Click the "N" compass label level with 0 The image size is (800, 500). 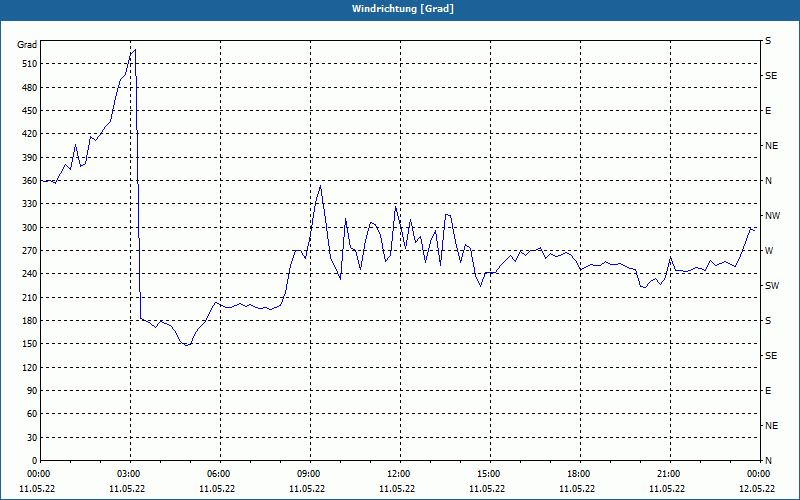[768, 461]
